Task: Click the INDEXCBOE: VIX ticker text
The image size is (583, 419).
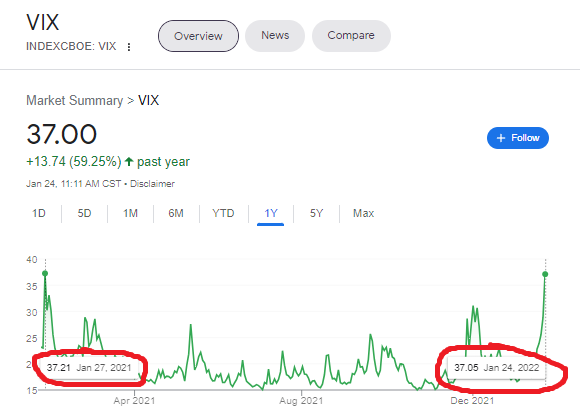Action: click(x=71, y=46)
